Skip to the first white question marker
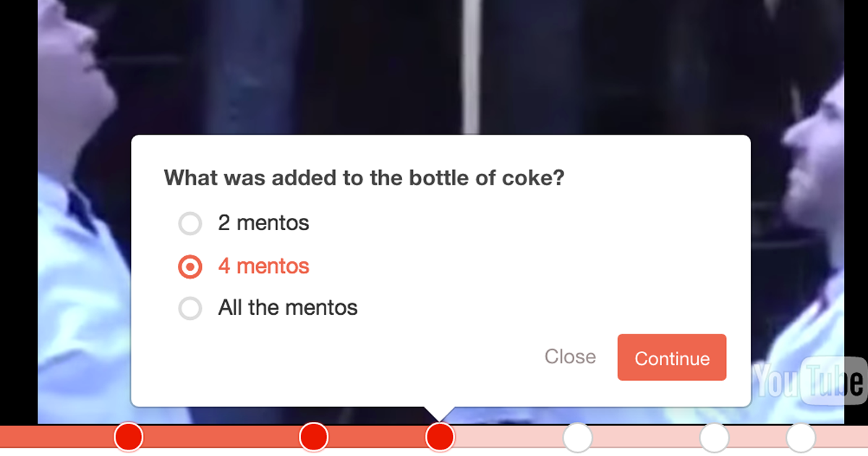 coord(578,437)
